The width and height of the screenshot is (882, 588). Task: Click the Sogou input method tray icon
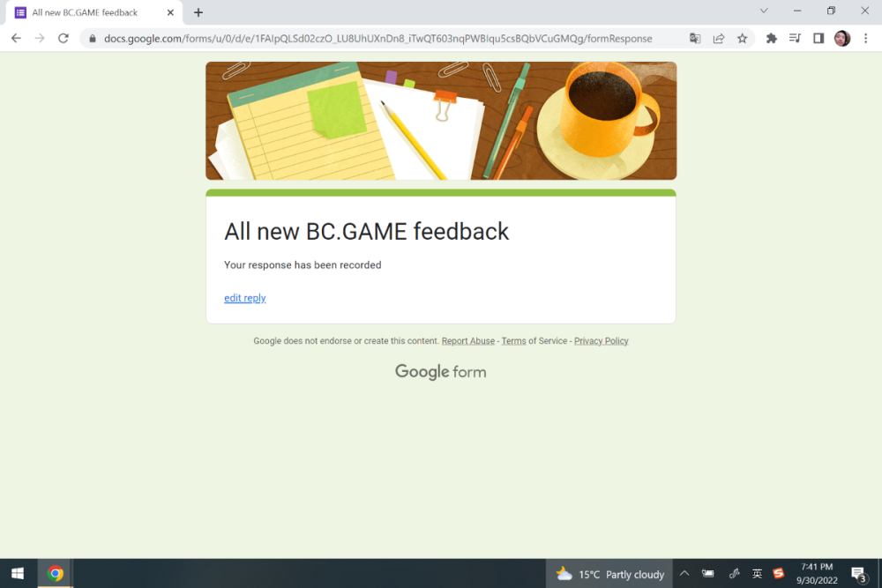[778, 573]
